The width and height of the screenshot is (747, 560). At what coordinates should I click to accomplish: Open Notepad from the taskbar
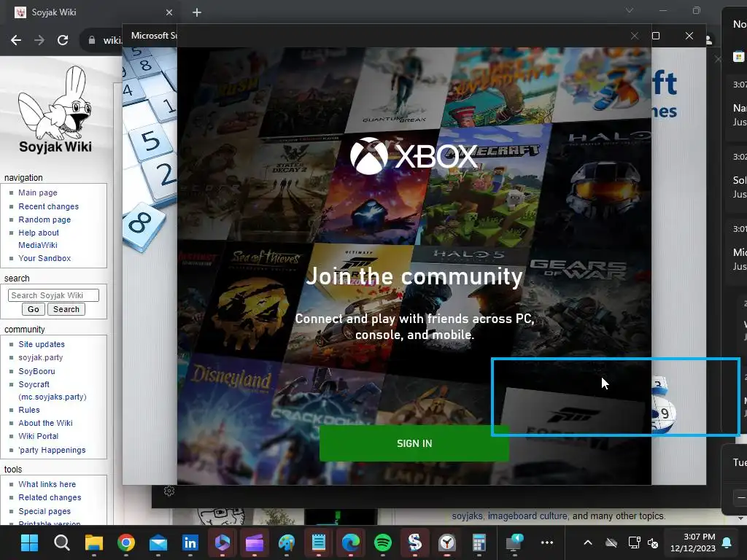point(319,542)
